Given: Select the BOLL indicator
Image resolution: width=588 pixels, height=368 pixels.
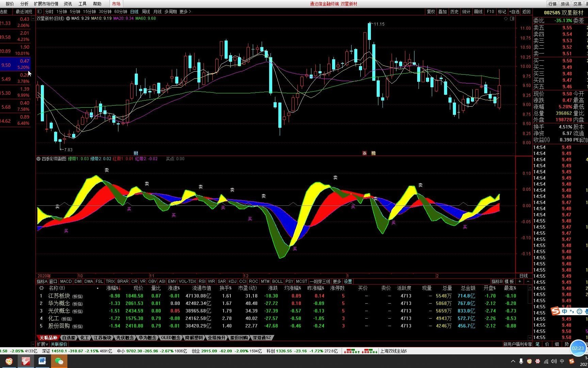Looking at the screenshot, I should pos(277,281).
